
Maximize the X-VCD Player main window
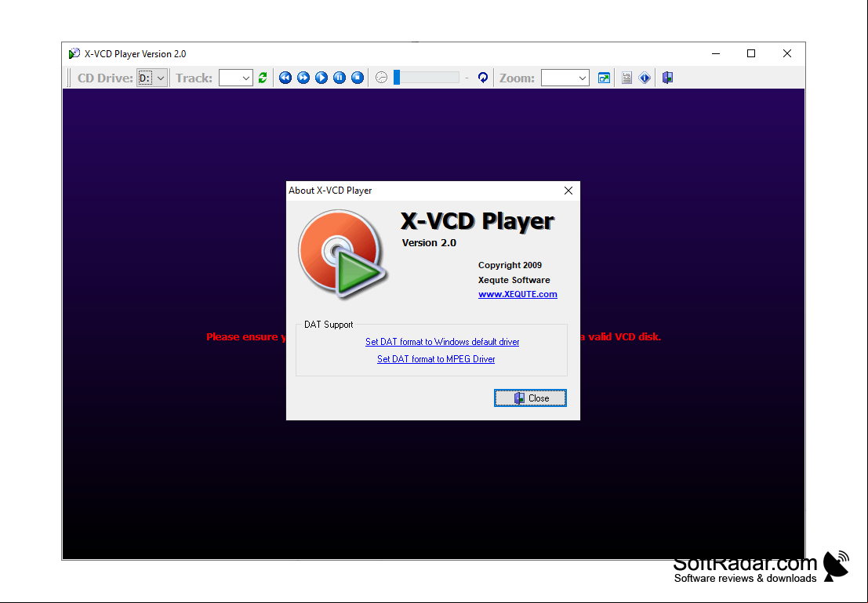(x=751, y=53)
